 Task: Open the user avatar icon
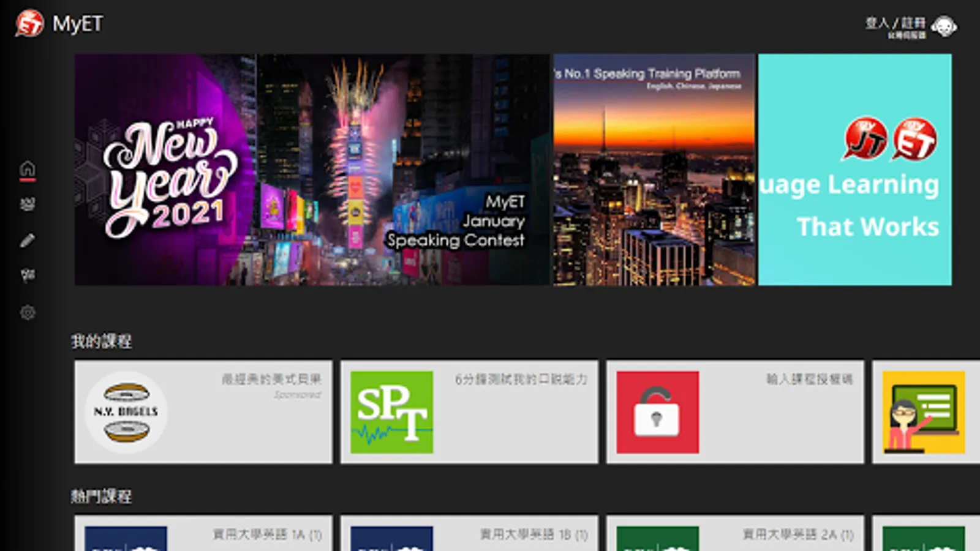[x=944, y=26]
